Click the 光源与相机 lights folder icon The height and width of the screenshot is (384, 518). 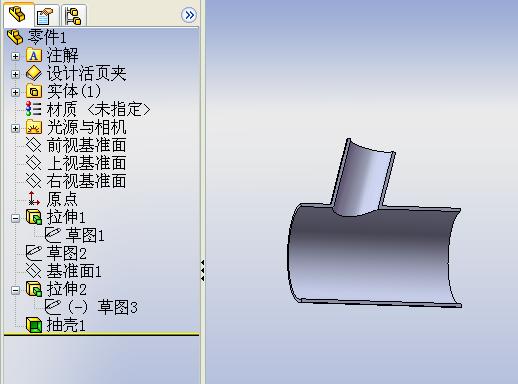34,127
